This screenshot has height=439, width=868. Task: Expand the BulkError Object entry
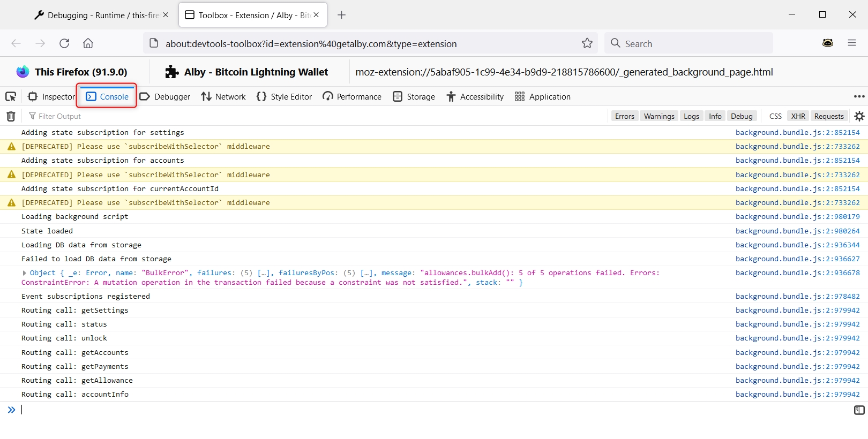point(25,273)
